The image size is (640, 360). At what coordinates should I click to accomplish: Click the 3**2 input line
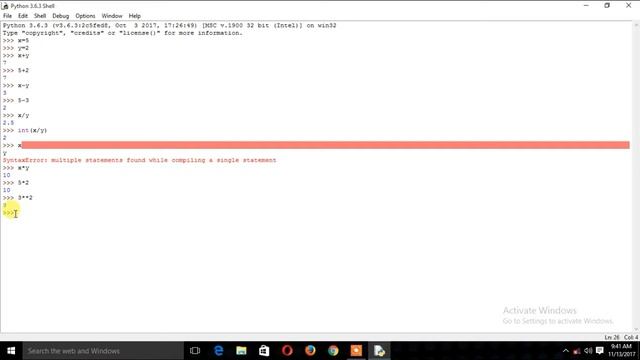tap(18, 198)
